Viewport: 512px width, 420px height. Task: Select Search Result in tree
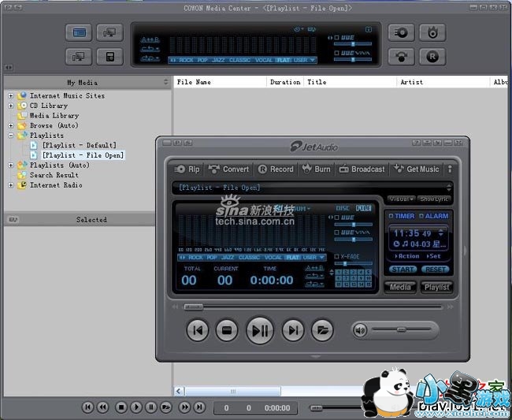pos(54,175)
